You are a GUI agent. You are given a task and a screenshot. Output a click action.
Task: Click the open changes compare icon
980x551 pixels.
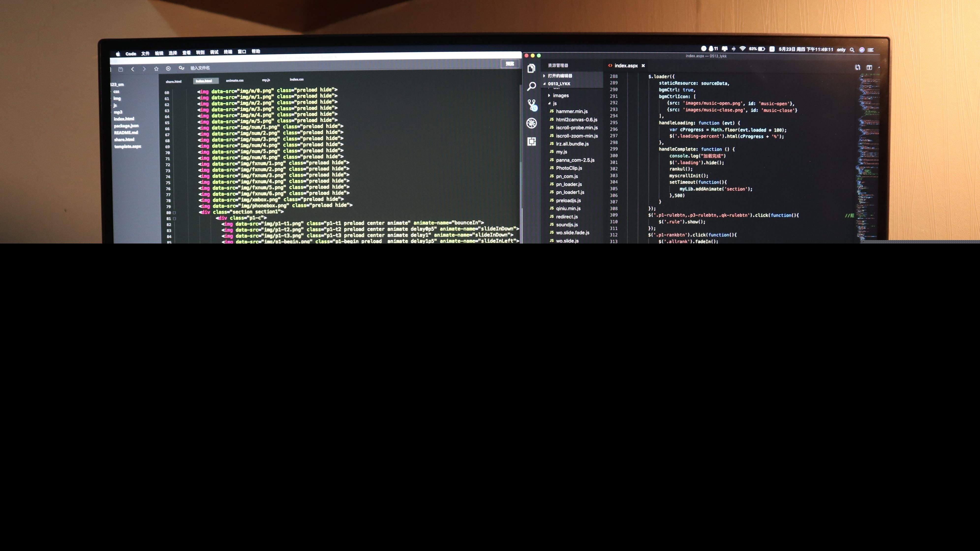(x=857, y=67)
